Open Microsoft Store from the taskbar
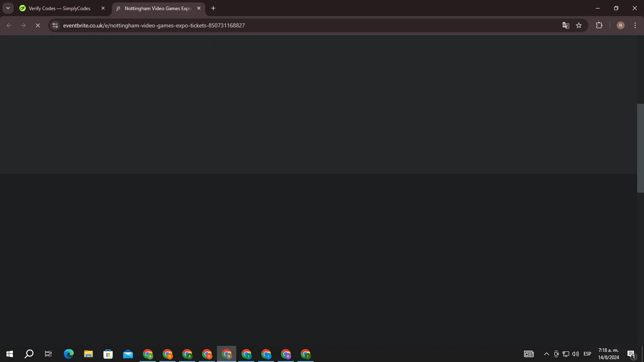Viewport: 644px width, 362px height. [x=108, y=354]
